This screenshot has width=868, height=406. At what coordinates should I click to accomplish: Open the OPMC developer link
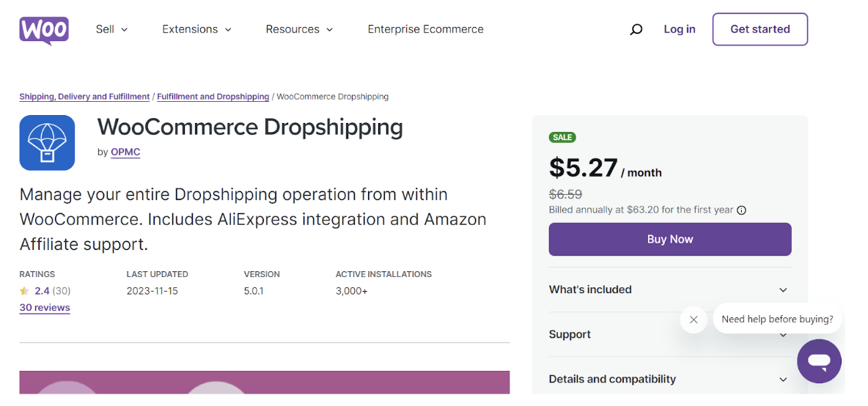(125, 152)
